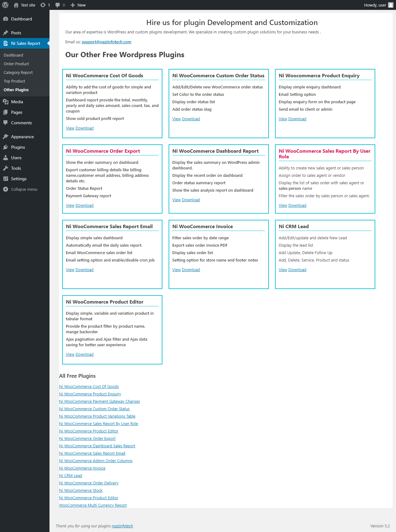
Task: Click the updates refresh icon
Action: click(x=43, y=5)
